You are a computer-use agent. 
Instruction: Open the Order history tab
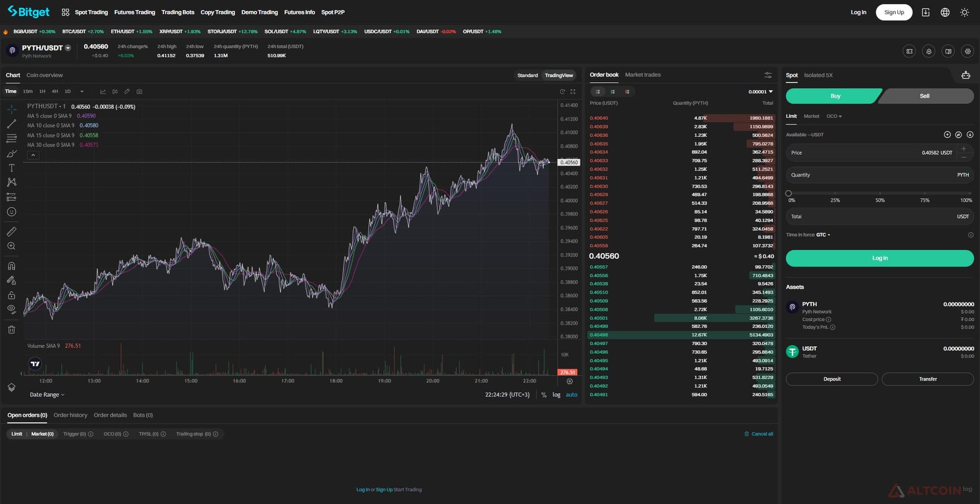tap(70, 415)
